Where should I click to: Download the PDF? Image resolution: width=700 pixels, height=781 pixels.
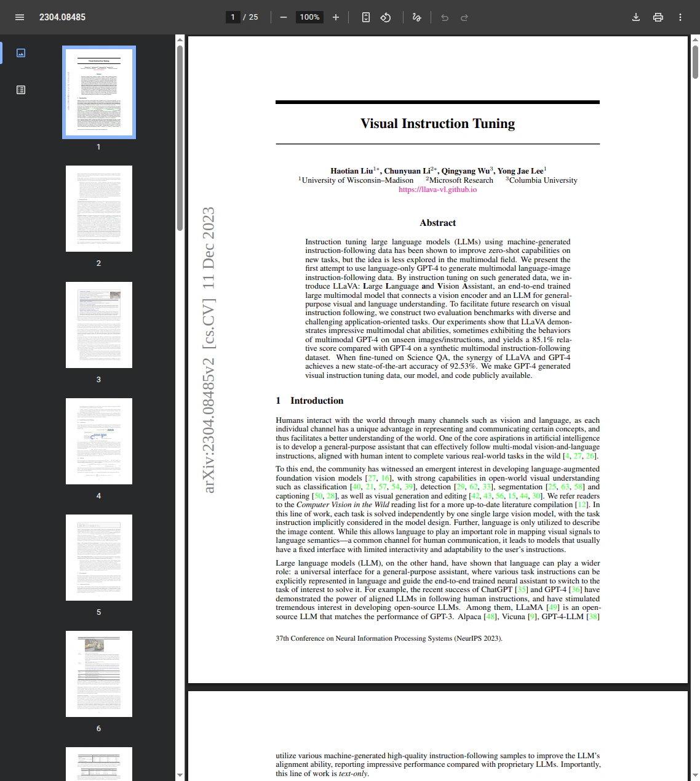click(x=636, y=17)
